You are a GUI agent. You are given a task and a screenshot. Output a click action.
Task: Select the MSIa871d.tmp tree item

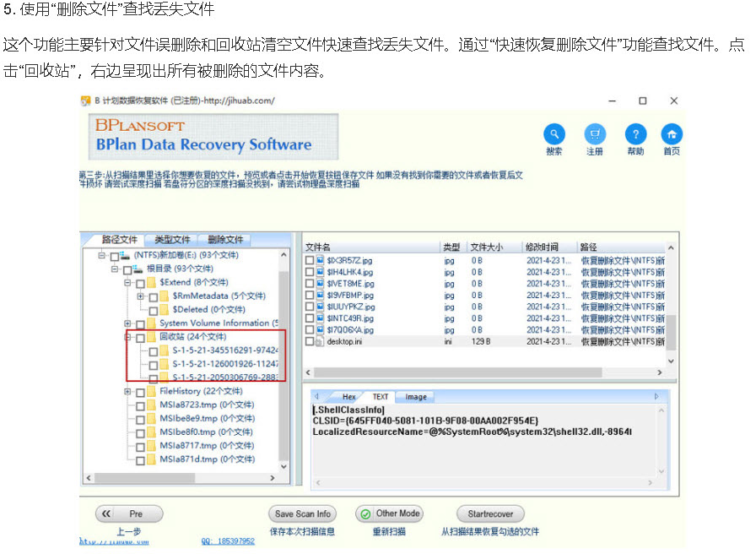[207, 459]
